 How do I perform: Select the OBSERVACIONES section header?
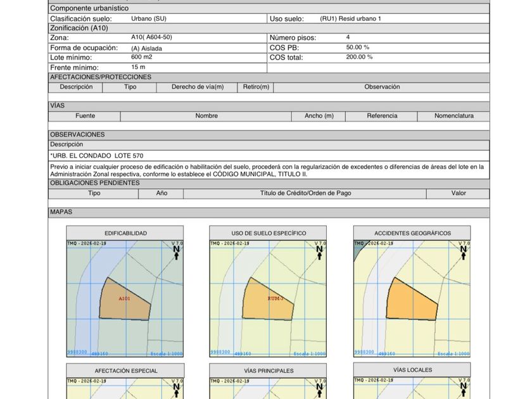[269, 135]
